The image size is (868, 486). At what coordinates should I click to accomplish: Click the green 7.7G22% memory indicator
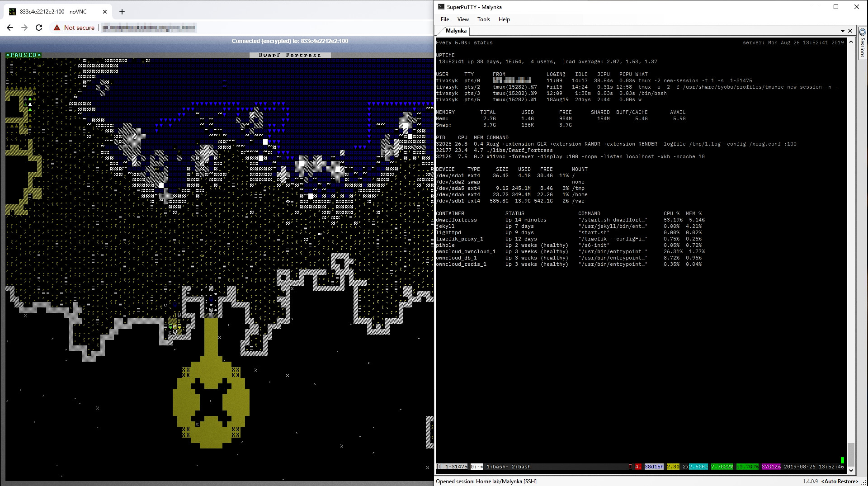722,467
